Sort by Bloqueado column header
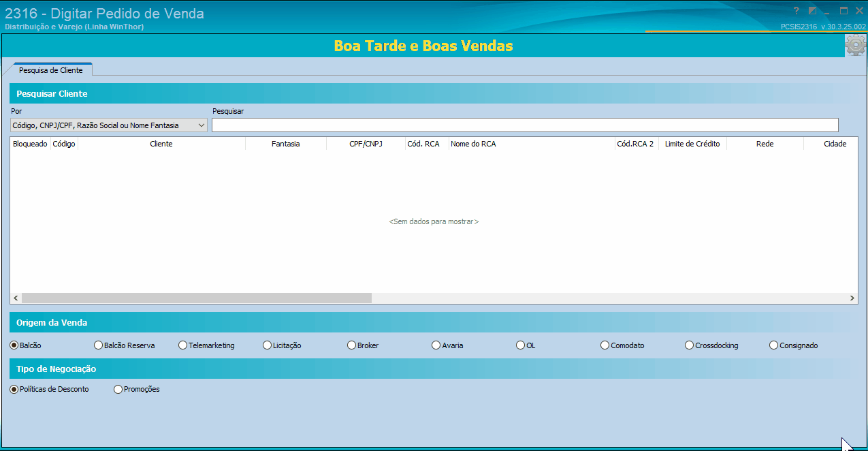The height and width of the screenshot is (451, 868). [31, 144]
